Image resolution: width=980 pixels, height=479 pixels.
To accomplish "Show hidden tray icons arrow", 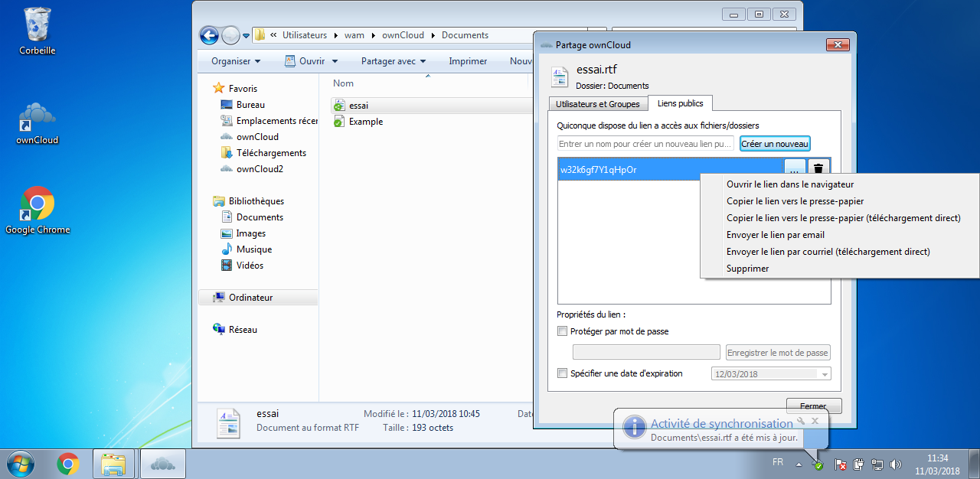I will (799, 464).
